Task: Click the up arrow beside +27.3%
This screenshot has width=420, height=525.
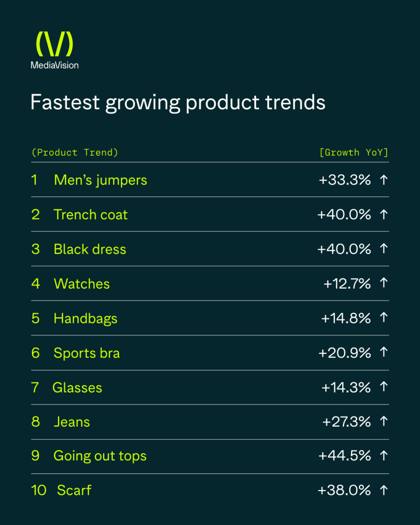Action: click(x=384, y=421)
